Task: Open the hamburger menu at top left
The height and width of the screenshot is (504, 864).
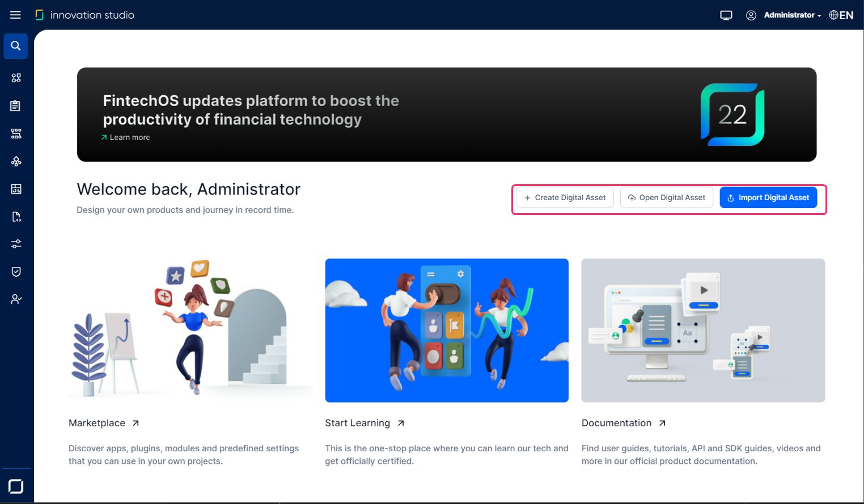Action: pos(15,15)
